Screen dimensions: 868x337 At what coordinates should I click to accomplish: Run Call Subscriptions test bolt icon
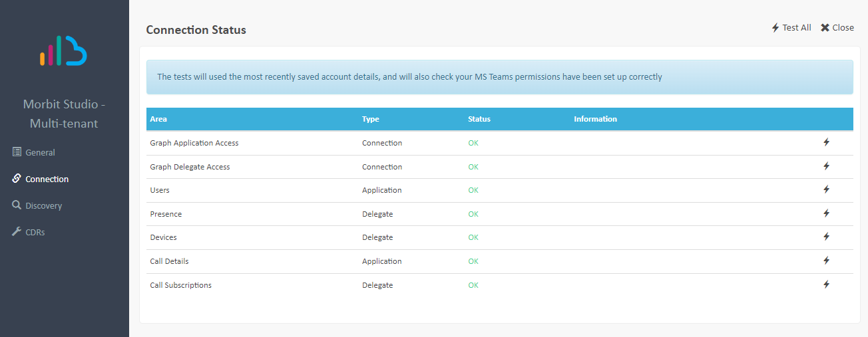pyautogui.click(x=826, y=284)
